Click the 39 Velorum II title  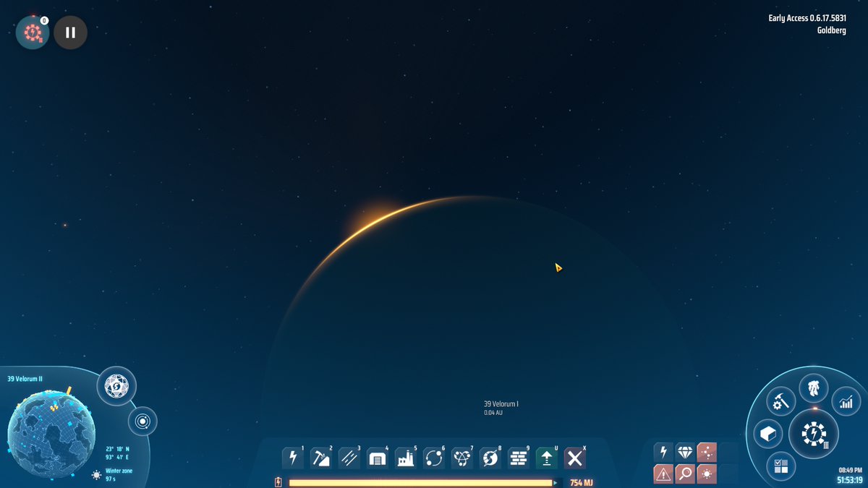coord(25,379)
